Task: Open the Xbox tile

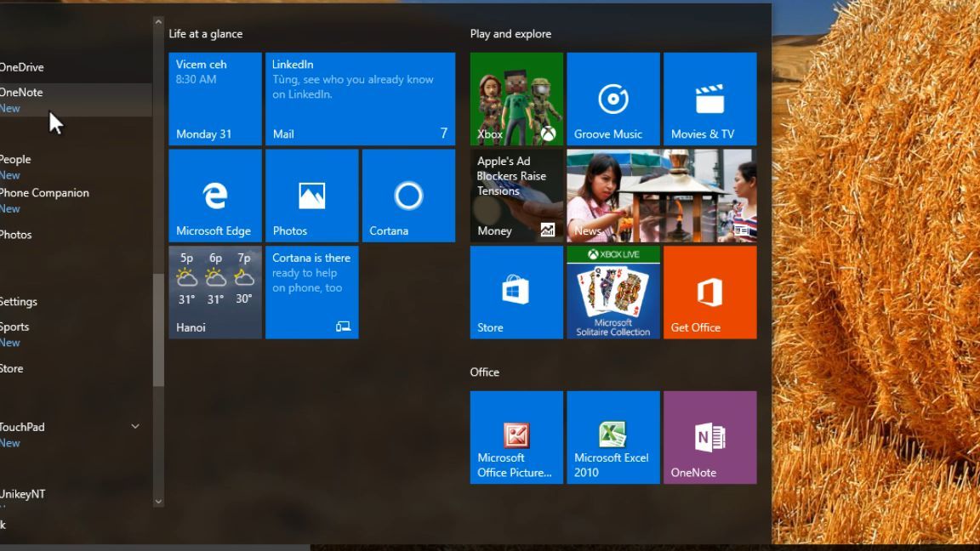Action: tap(516, 99)
